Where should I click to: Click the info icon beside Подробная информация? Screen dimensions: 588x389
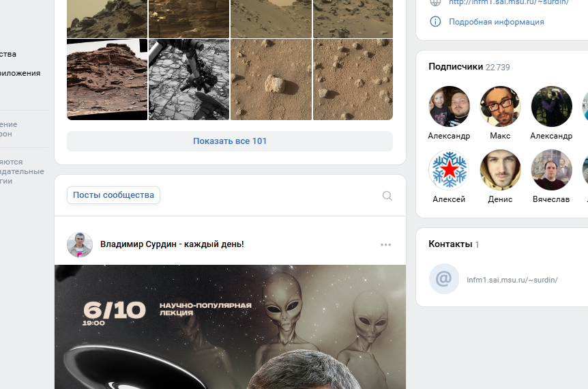click(x=435, y=21)
